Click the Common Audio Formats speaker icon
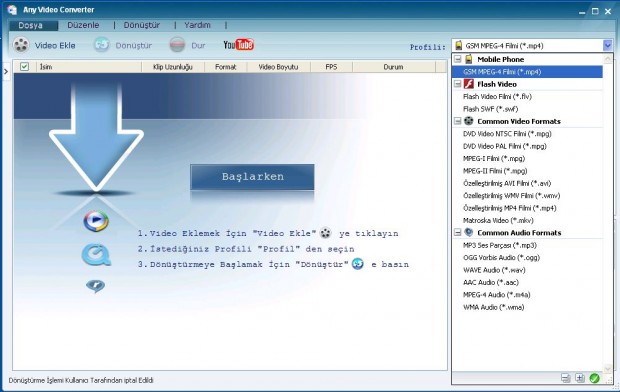 tap(469, 232)
